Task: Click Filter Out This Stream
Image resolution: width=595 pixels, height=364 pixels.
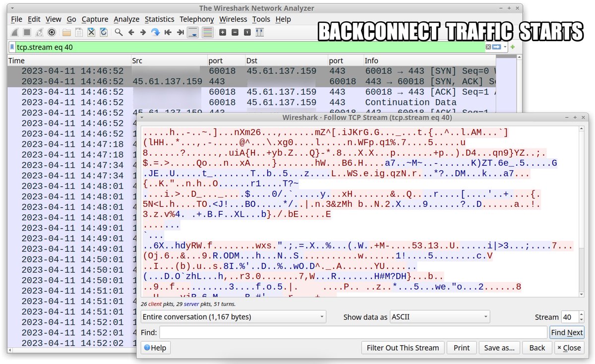Action: click(x=402, y=348)
